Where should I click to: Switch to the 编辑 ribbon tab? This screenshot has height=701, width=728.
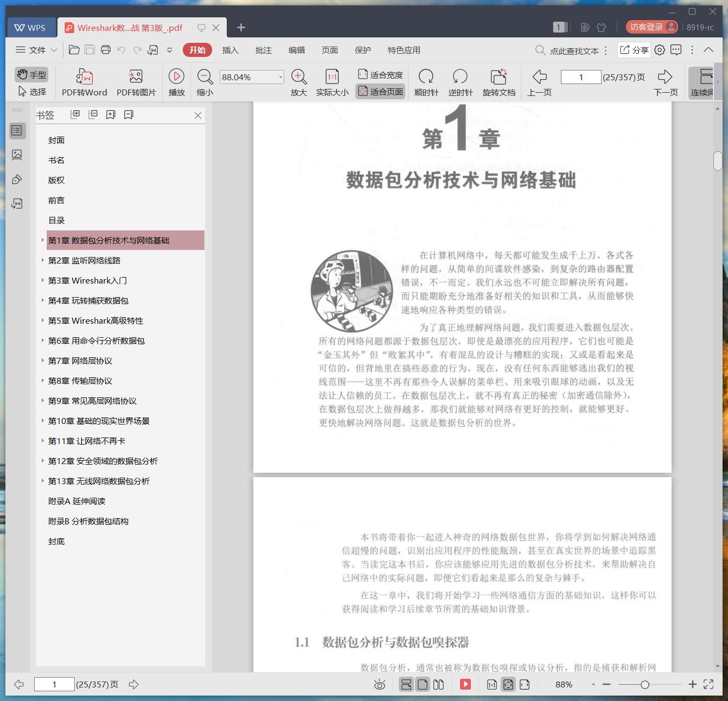[296, 50]
